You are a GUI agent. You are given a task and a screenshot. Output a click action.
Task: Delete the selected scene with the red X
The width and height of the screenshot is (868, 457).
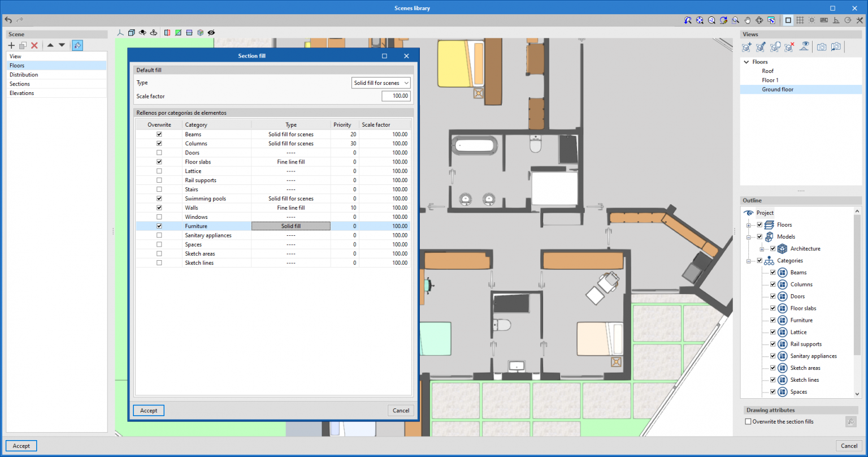pyautogui.click(x=34, y=45)
